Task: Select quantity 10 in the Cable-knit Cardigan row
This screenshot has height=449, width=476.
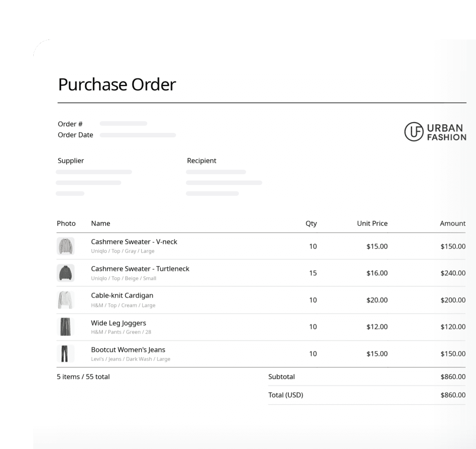Action: pyautogui.click(x=313, y=300)
